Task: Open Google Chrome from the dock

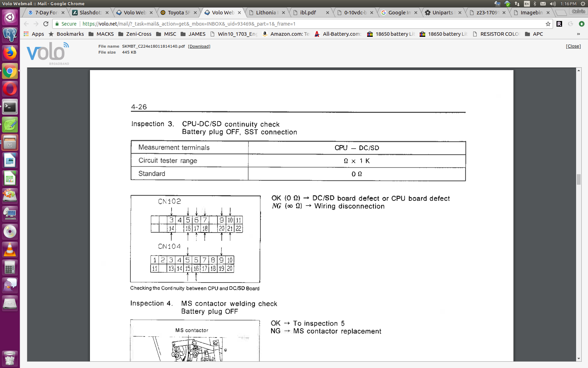Action: click(10, 71)
